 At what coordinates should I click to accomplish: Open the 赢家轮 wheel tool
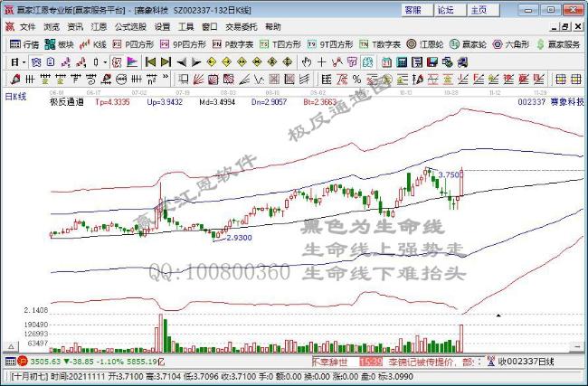point(468,44)
